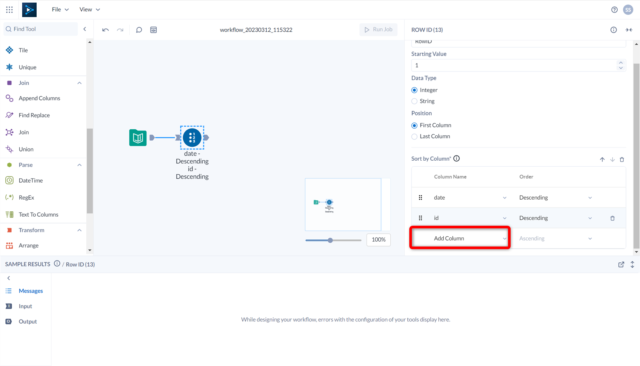Open the Row ID info icon
Screen dimensions: 640x366
click(613, 30)
